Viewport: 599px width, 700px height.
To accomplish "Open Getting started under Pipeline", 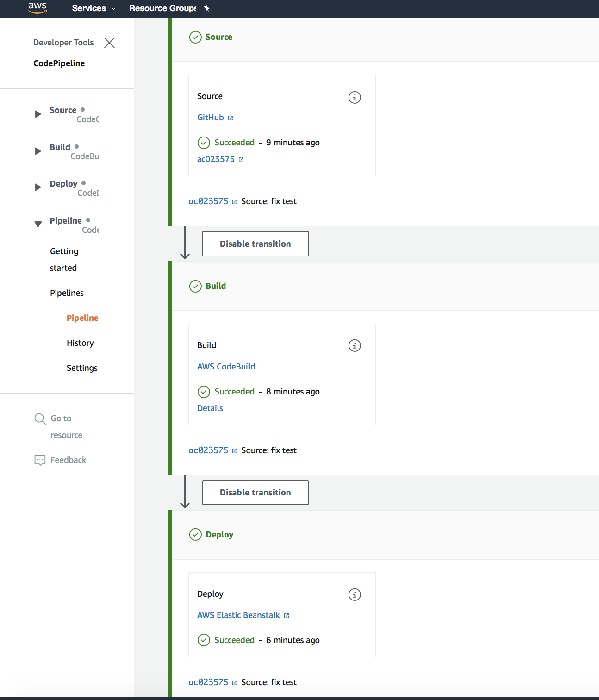I will coord(64,259).
